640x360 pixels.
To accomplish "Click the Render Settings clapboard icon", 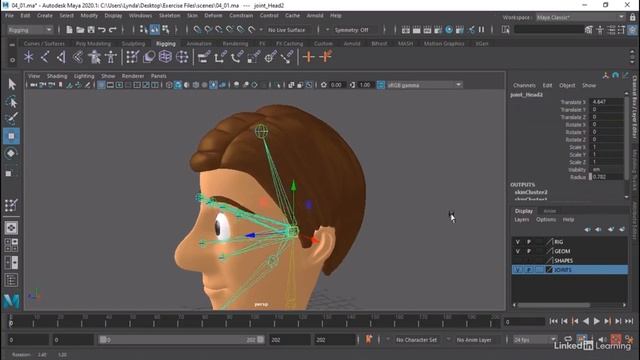I will click(438, 30).
